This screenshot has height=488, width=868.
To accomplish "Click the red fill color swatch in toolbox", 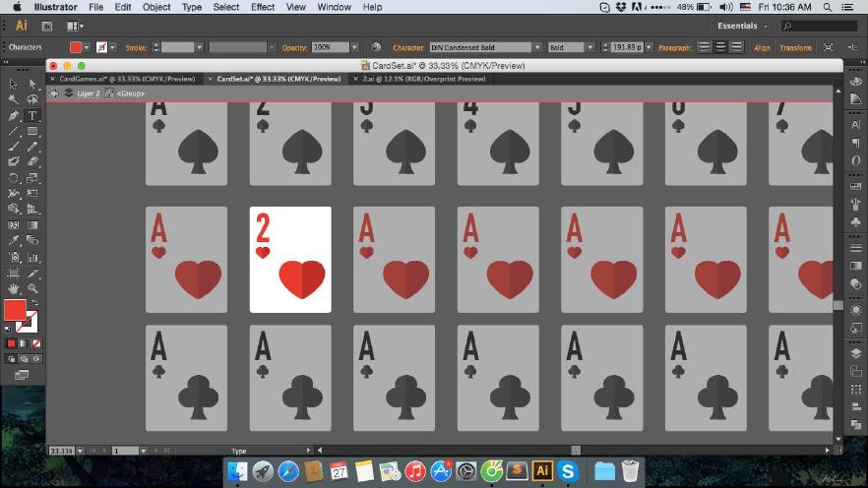I will pos(15,311).
